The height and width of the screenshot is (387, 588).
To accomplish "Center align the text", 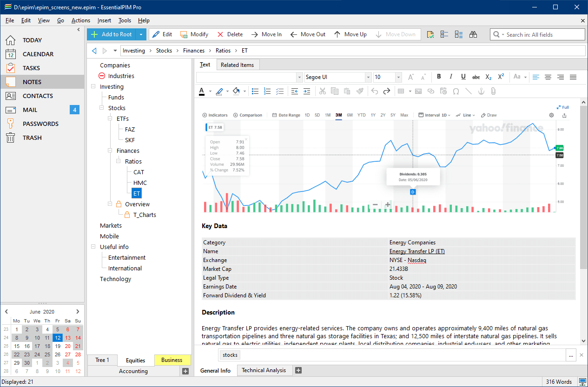I will 548,77.
